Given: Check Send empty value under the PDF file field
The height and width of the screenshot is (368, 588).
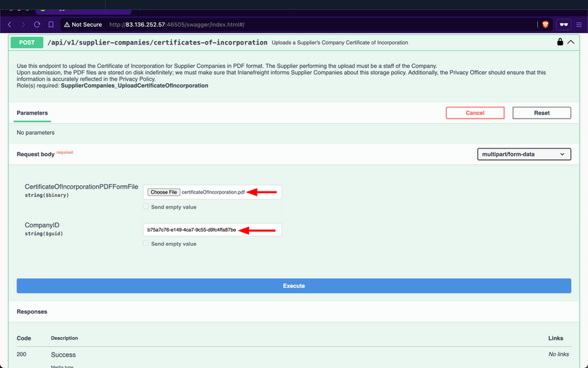Looking at the screenshot, I should pyautogui.click(x=145, y=207).
